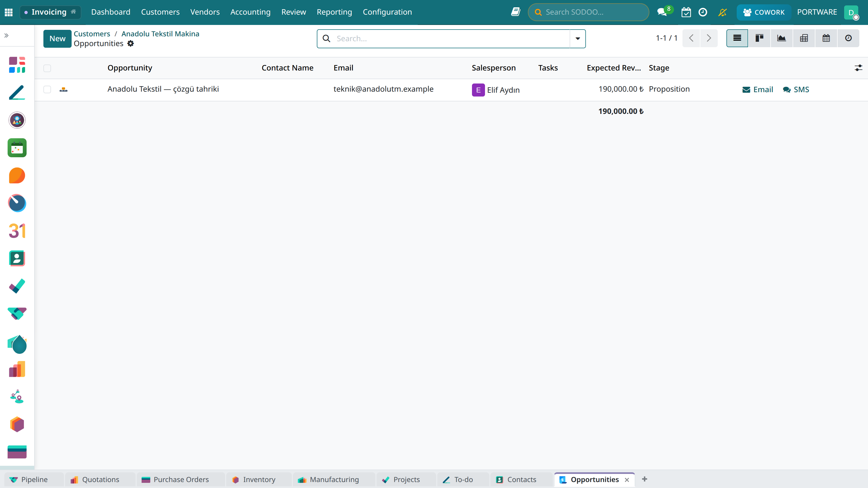This screenshot has height=488, width=868.
Task: Expand the left sidebar panel
Action: tap(7, 35)
